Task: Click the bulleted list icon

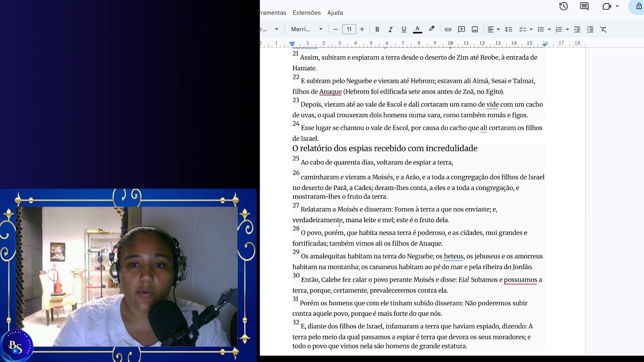Action: [x=541, y=29]
